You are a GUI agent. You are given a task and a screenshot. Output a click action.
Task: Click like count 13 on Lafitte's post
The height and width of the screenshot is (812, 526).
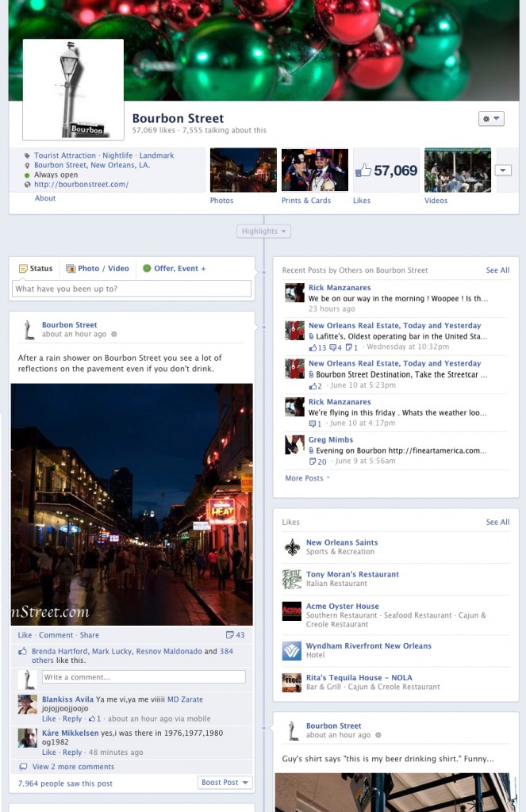coord(317,347)
